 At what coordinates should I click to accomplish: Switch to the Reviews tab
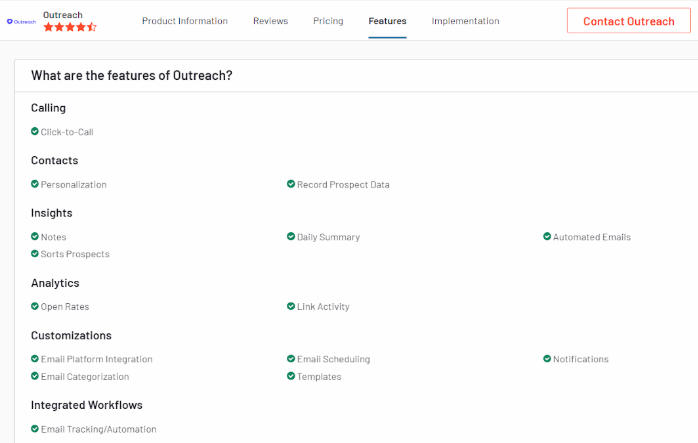[271, 21]
